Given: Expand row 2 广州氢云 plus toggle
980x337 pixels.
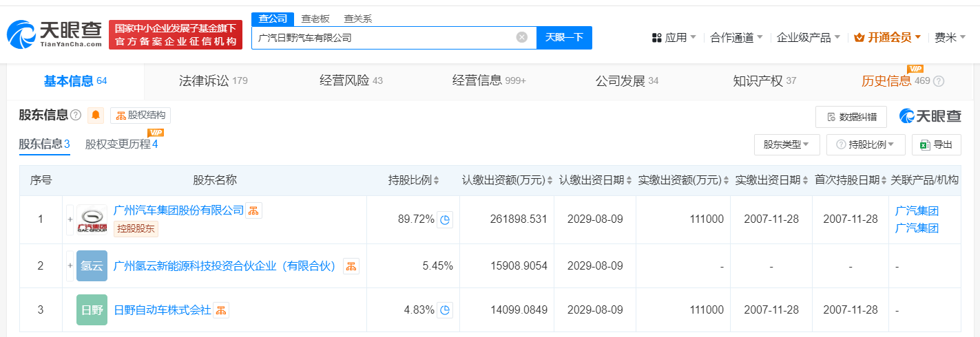Looking at the screenshot, I should click(x=70, y=265).
